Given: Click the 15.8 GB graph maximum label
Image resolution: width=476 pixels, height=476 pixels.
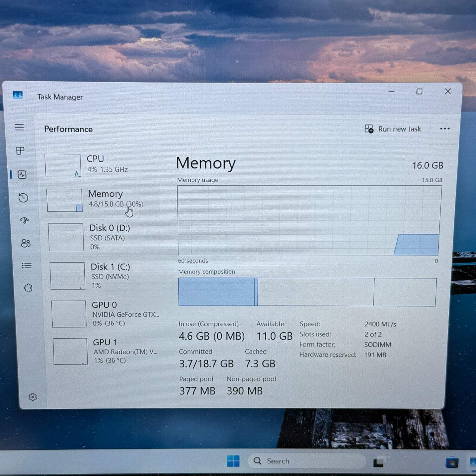Looking at the screenshot, I should 432,180.
